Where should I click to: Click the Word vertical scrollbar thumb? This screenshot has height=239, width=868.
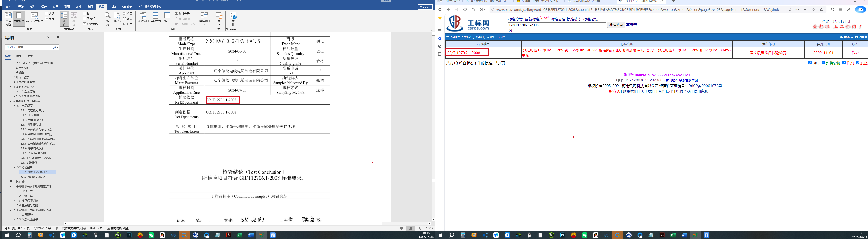point(433,180)
